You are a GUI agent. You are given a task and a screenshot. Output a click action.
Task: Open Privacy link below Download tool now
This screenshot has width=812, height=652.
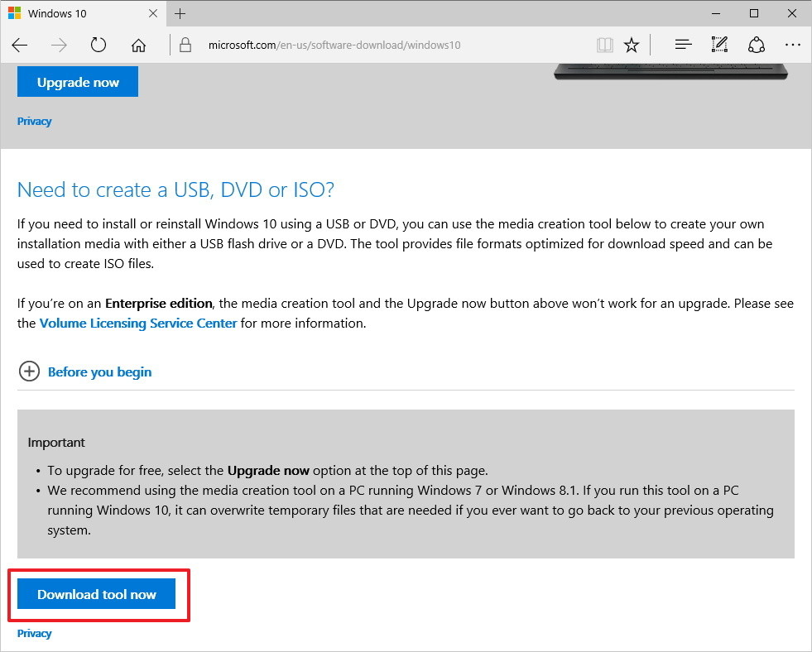(x=34, y=633)
